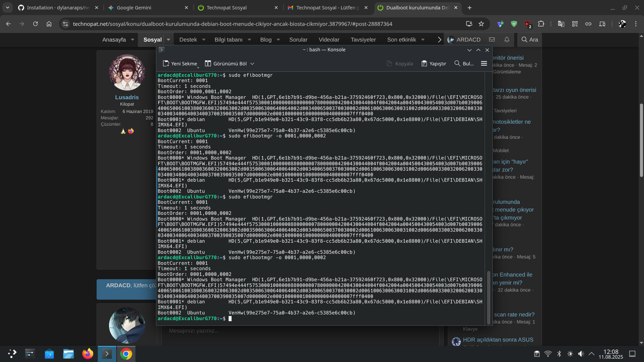Open Wi-Fi network tray icon
Image resolution: width=644 pixels, height=362 pixels.
[548, 354]
